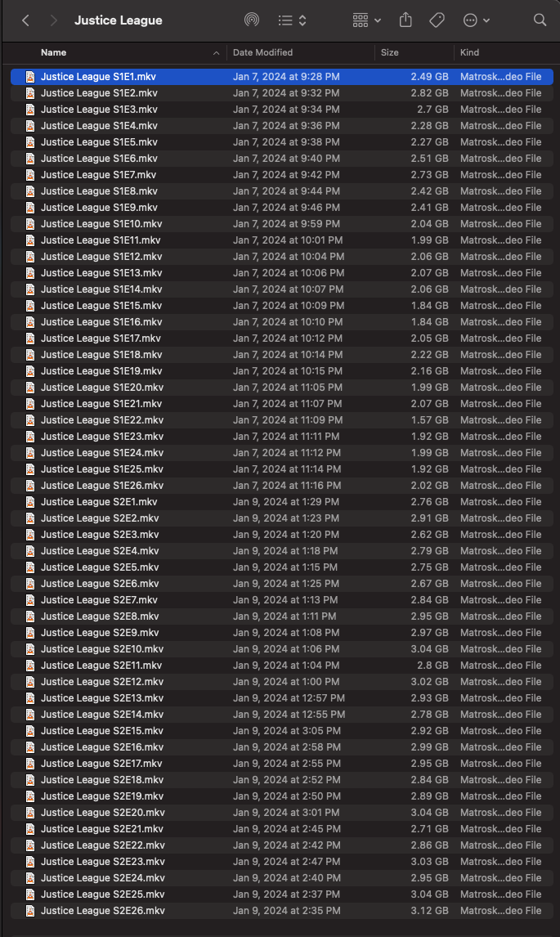Click file icon of Justice League S2E20.mkv
The image size is (560, 937).
tap(30, 812)
